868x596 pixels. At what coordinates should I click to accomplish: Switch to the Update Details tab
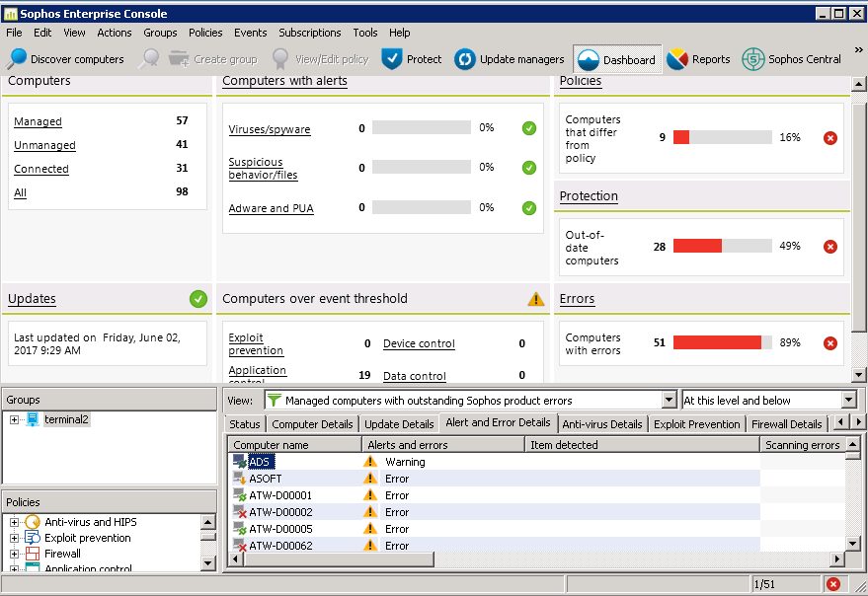(x=399, y=424)
